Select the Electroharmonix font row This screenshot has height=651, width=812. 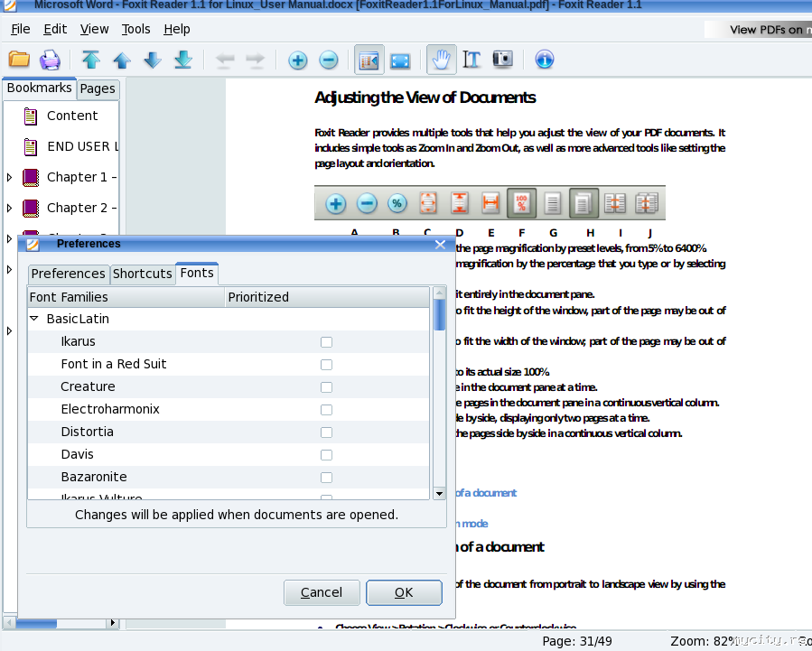(x=229, y=409)
